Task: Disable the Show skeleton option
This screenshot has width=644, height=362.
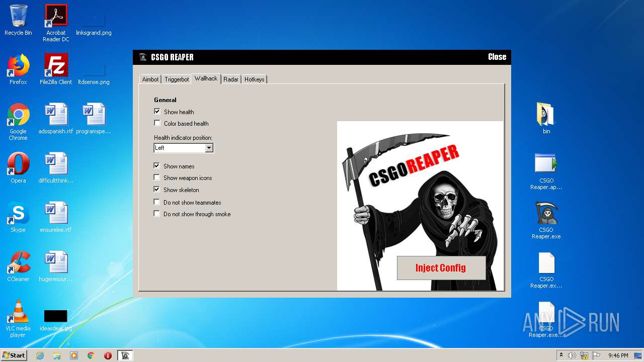Action: [157, 190]
